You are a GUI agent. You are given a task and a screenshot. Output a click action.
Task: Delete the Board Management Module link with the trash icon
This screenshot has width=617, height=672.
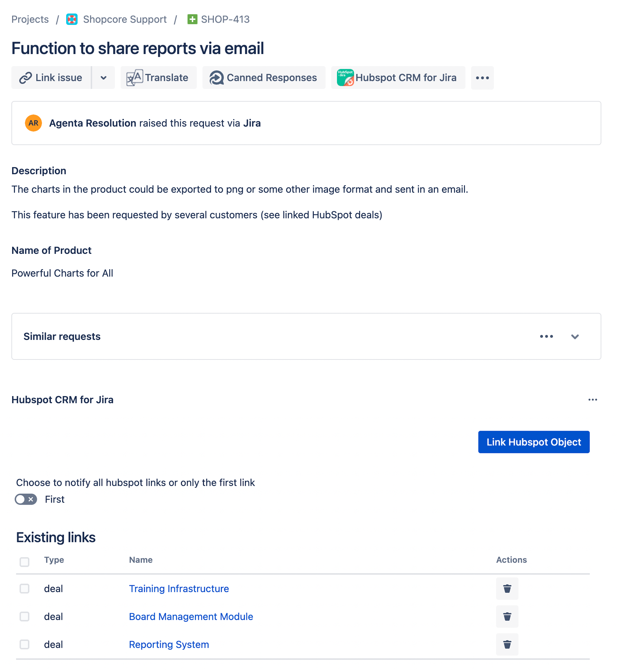click(x=507, y=616)
